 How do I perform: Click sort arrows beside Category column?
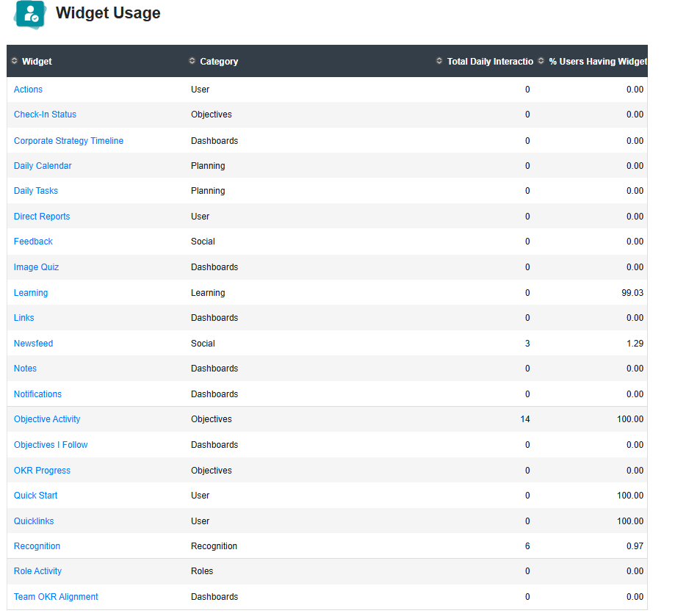click(192, 61)
